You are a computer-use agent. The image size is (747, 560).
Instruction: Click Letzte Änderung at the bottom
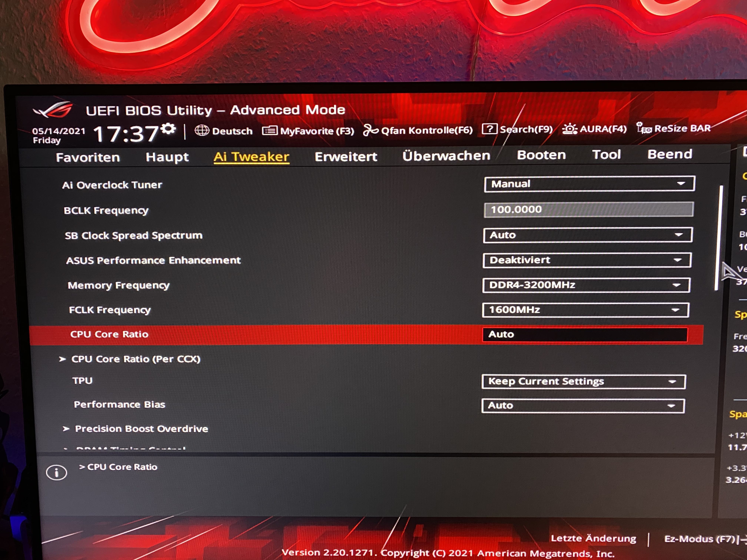coord(593,538)
